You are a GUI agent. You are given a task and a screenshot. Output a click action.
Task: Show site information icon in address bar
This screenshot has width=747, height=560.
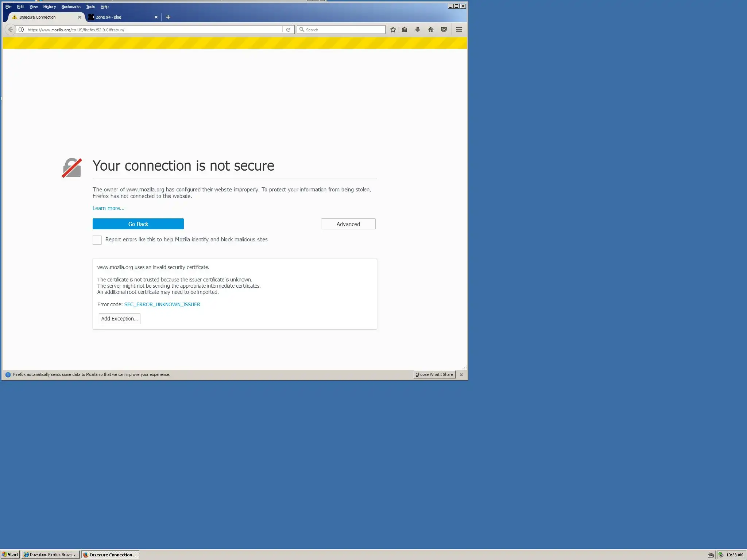[x=21, y=30]
